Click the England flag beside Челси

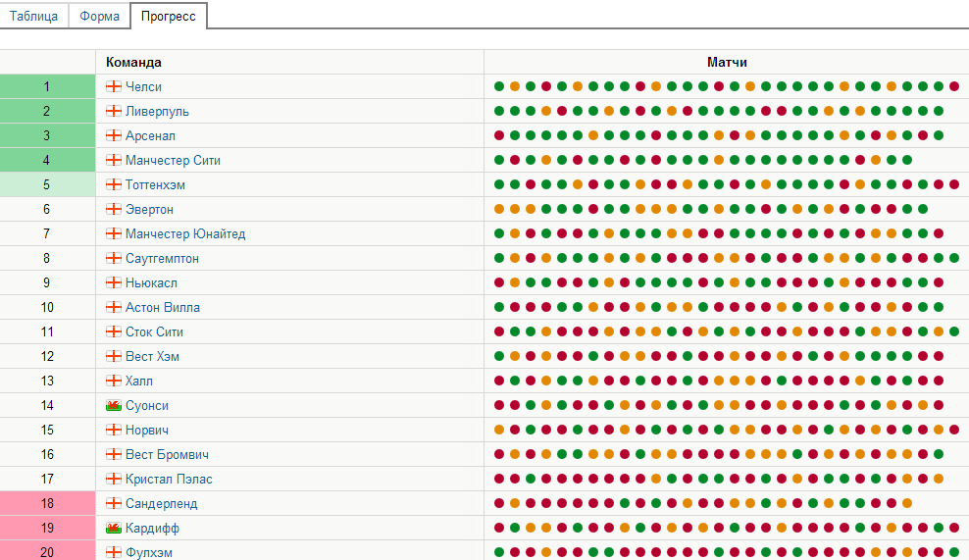(x=114, y=86)
